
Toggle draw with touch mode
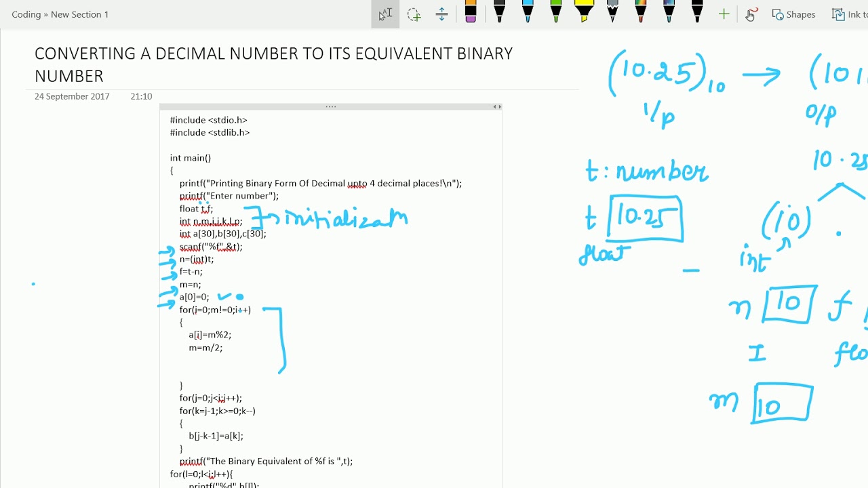[751, 14]
